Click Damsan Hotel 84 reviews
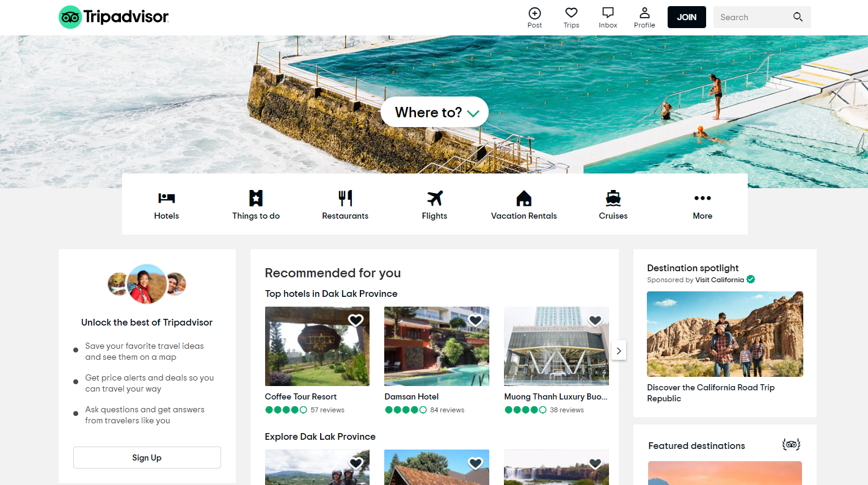Viewport: 868px width, 485px height. (447, 410)
